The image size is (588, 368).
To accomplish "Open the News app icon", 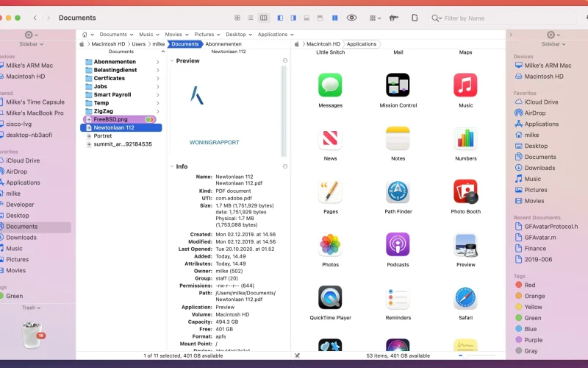I will pyautogui.click(x=330, y=138).
